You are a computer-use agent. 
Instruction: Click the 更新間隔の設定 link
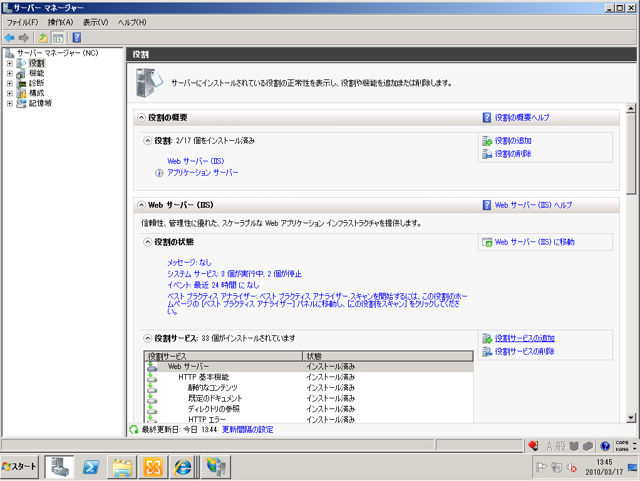coord(247,430)
